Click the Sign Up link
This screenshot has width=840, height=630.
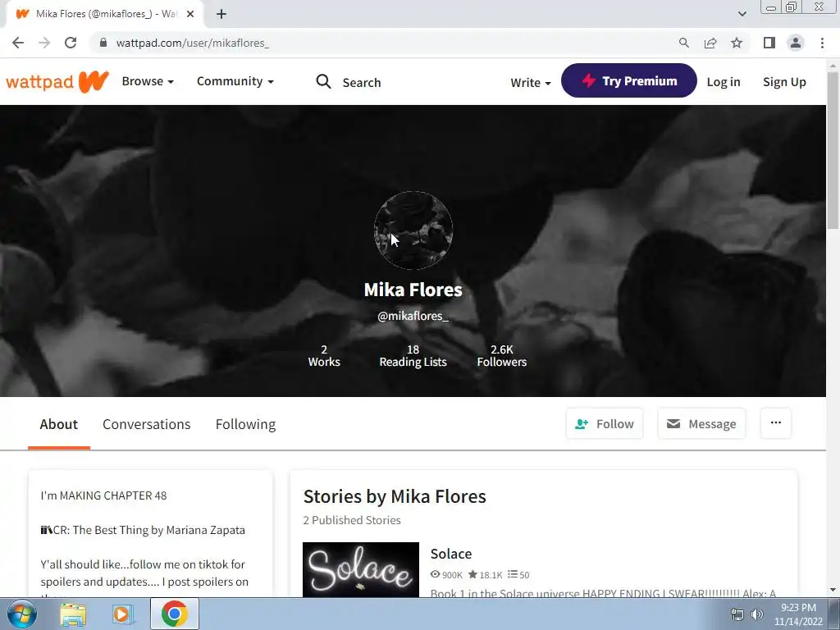[784, 82]
